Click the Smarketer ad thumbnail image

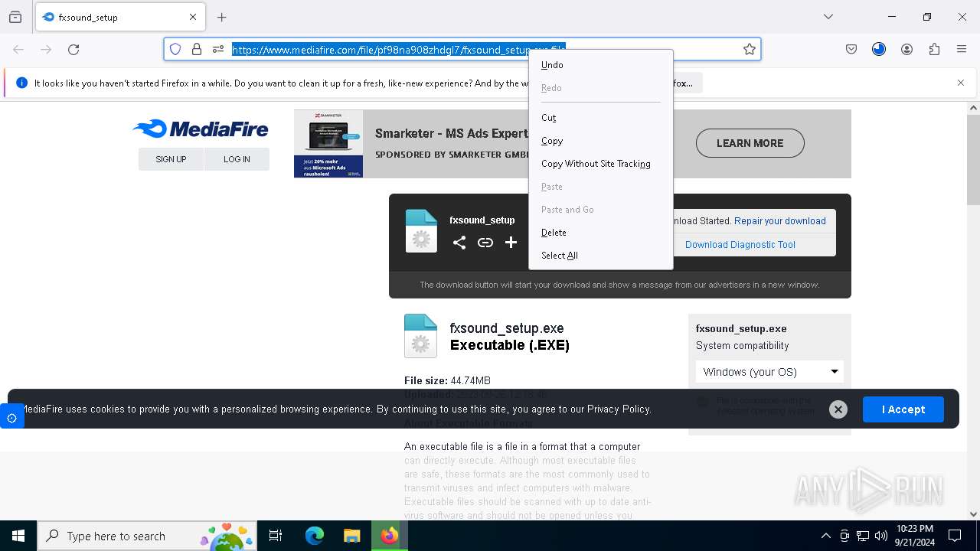pyautogui.click(x=328, y=144)
